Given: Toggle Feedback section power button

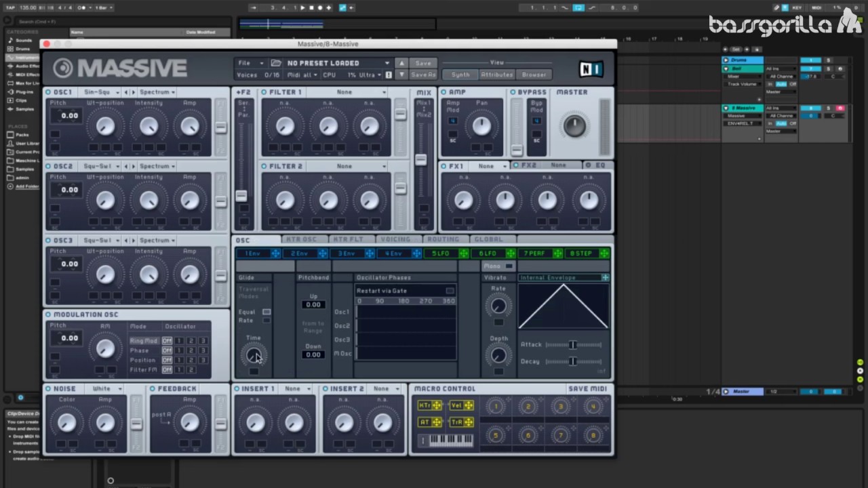Looking at the screenshot, I should coord(153,389).
